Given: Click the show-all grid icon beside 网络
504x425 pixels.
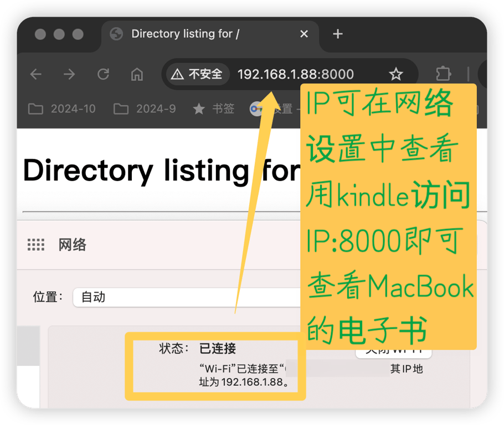Looking at the screenshot, I should tap(36, 245).
